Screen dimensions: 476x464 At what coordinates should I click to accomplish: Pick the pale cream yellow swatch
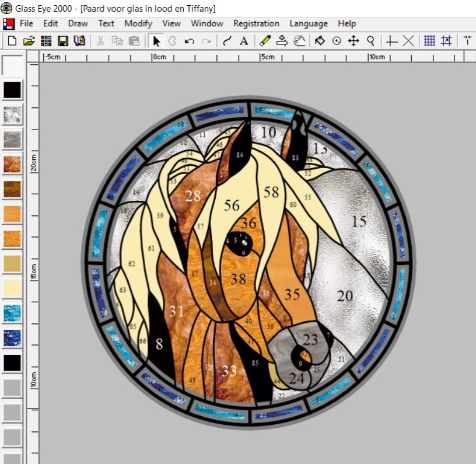(x=12, y=288)
